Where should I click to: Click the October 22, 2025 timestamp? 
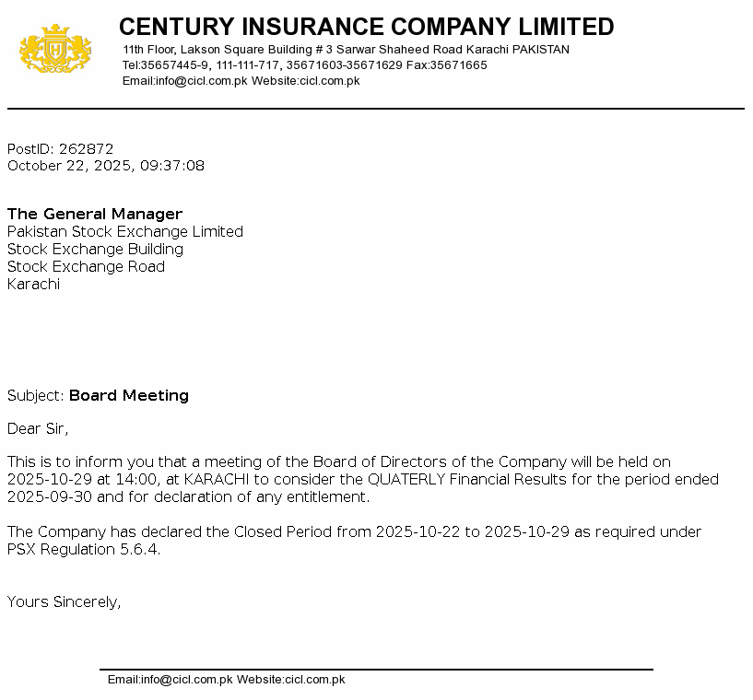[106, 167]
